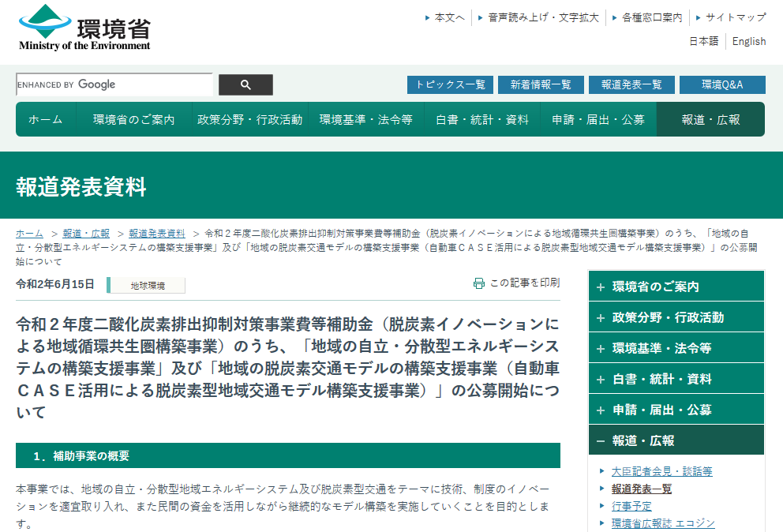Open the ホーム main navigation tab
The image size is (783, 532).
click(46, 120)
